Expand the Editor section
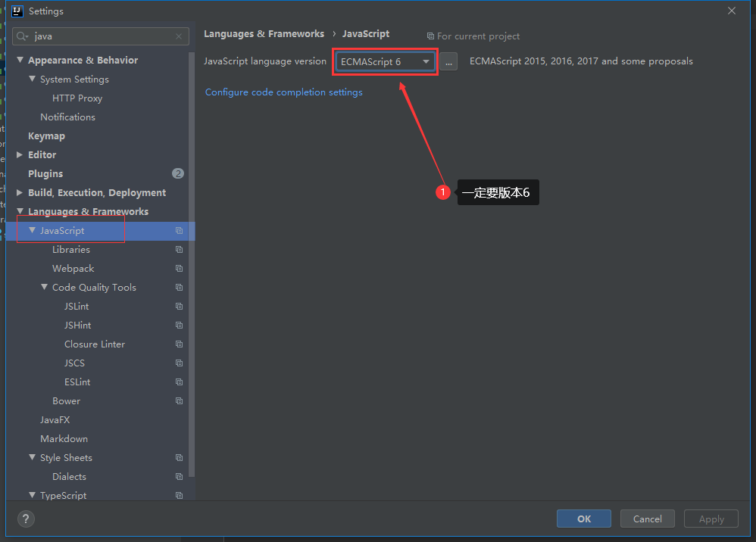Screen dimensions: 756x542 tap(20, 154)
